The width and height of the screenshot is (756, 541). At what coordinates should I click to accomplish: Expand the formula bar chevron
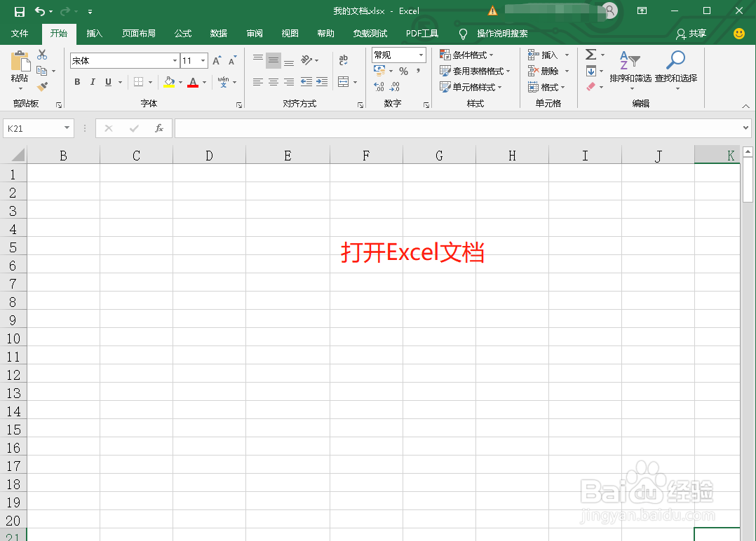tap(746, 128)
